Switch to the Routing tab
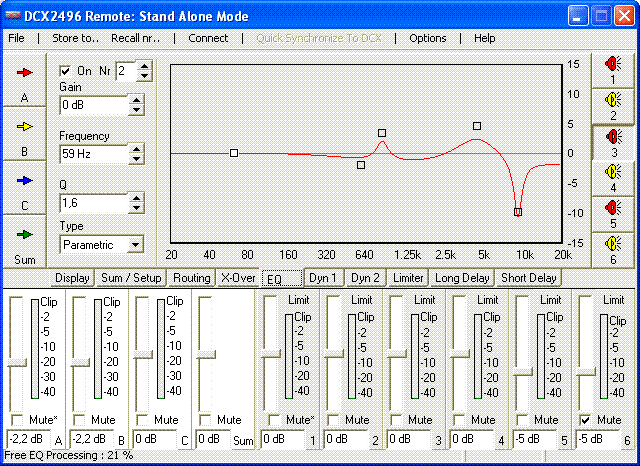This screenshot has width=640, height=466. 191,278
